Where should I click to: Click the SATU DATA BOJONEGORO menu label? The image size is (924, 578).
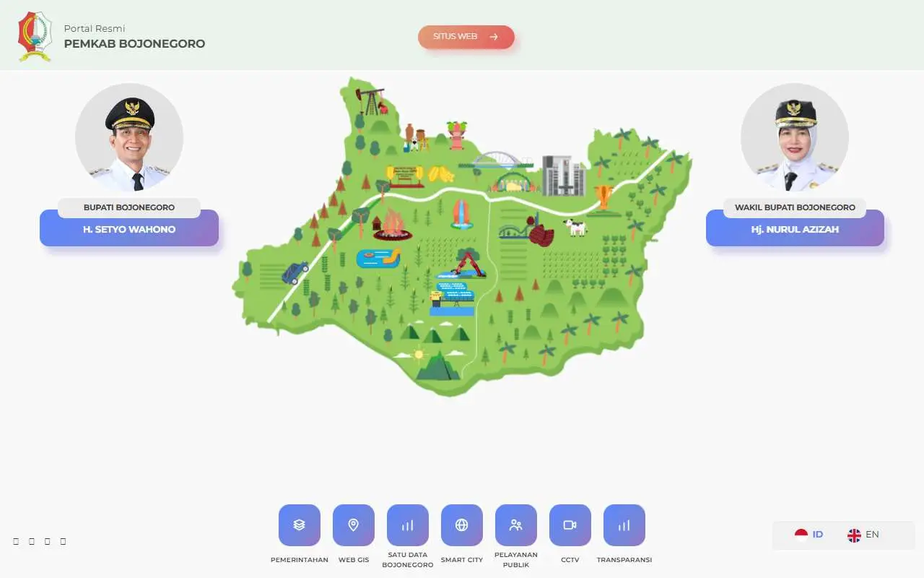coord(408,560)
